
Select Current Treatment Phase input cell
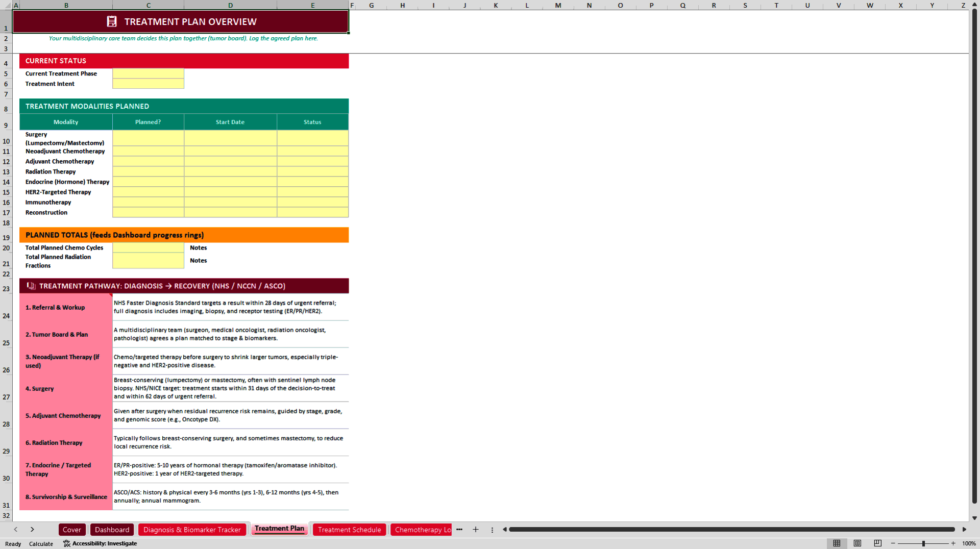coord(148,73)
